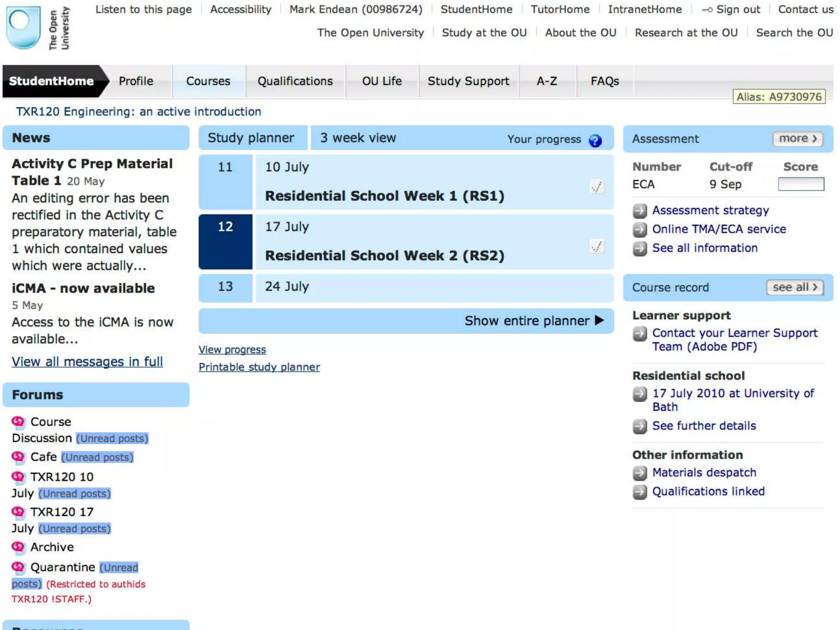
Task: Switch to the Study Support tab
Action: [x=468, y=81]
